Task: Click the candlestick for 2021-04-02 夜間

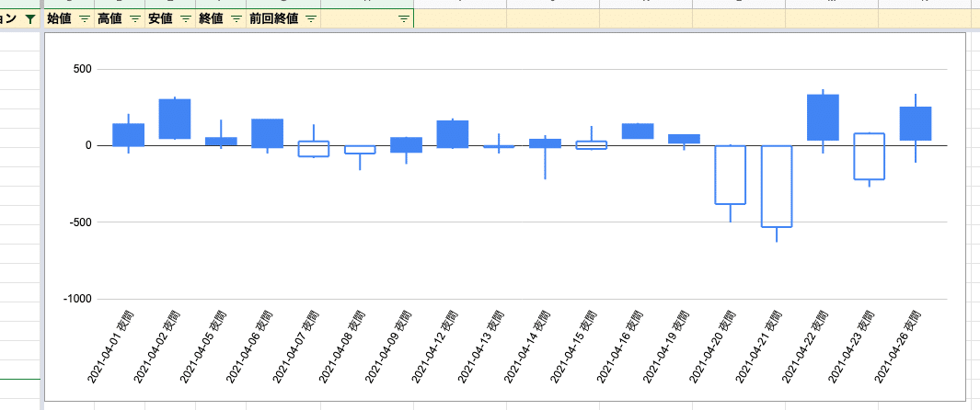Action: point(175,119)
